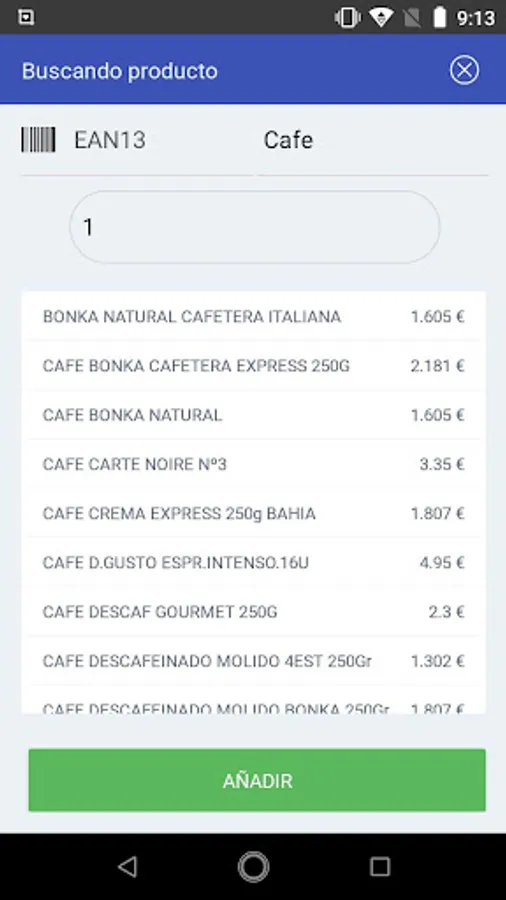Select the quantity field showing 1
506x900 pixels.
(x=255, y=227)
